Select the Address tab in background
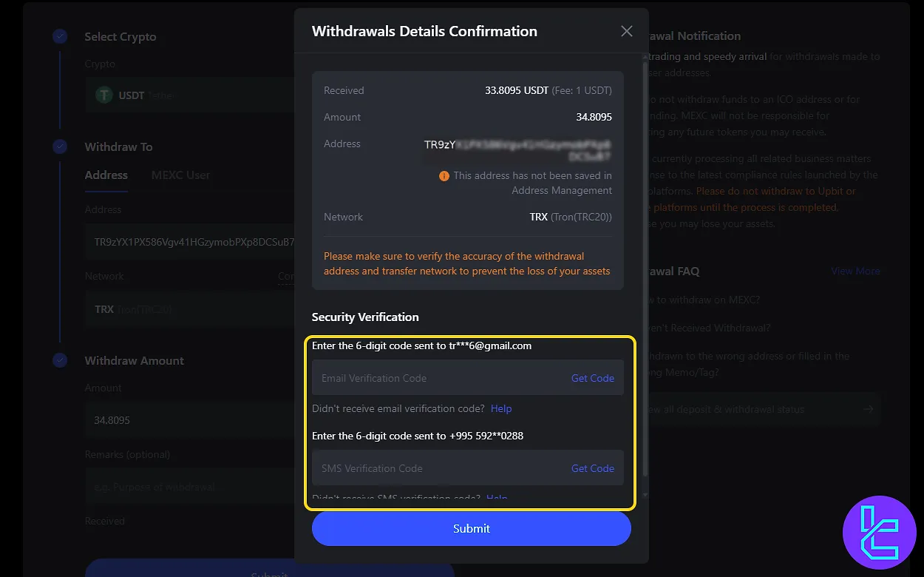924x577 pixels. pos(106,175)
